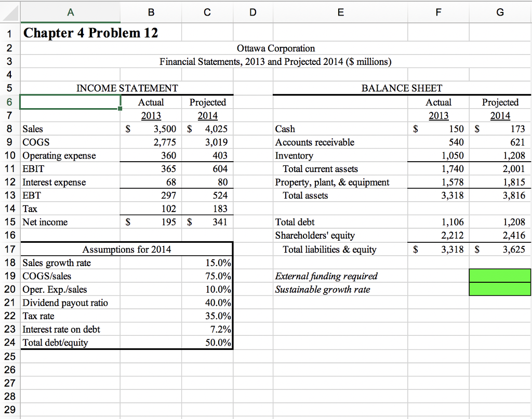Select row 6 header
The height and width of the screenshot is (419, 532).
click(x=10, y=102)
